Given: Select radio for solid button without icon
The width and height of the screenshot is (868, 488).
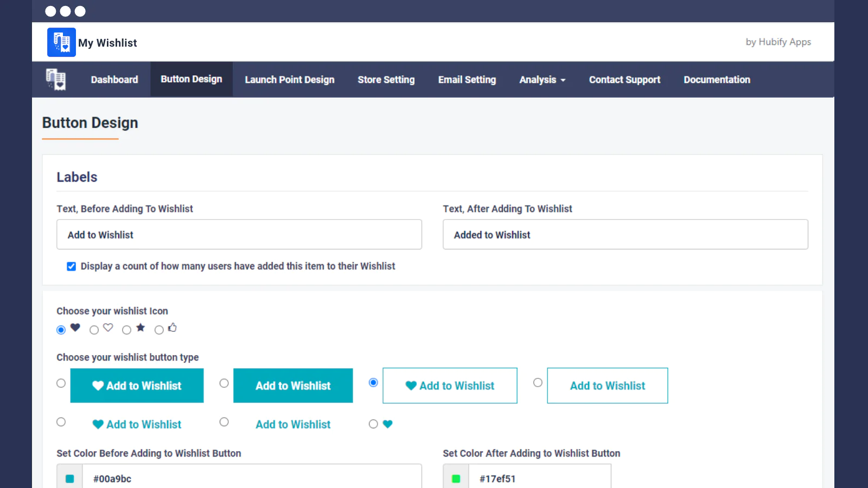Looking at the screenshot, I should 224,383.
